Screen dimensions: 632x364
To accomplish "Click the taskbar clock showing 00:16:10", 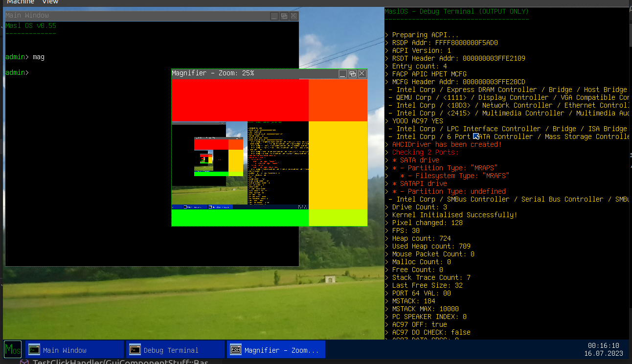I will point(603,345).
